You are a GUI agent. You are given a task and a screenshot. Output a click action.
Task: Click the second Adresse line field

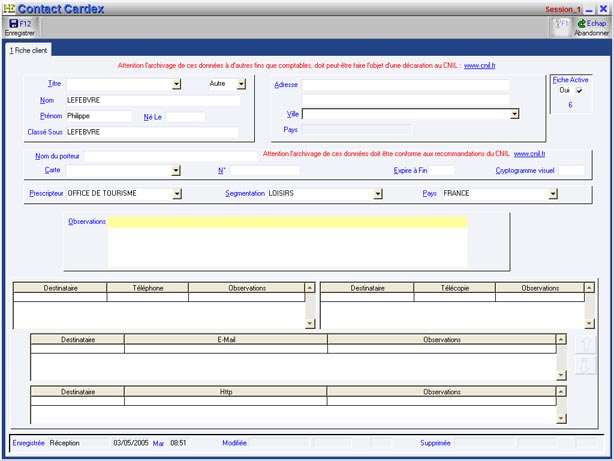pyautogui.click(x=406, y=99)
